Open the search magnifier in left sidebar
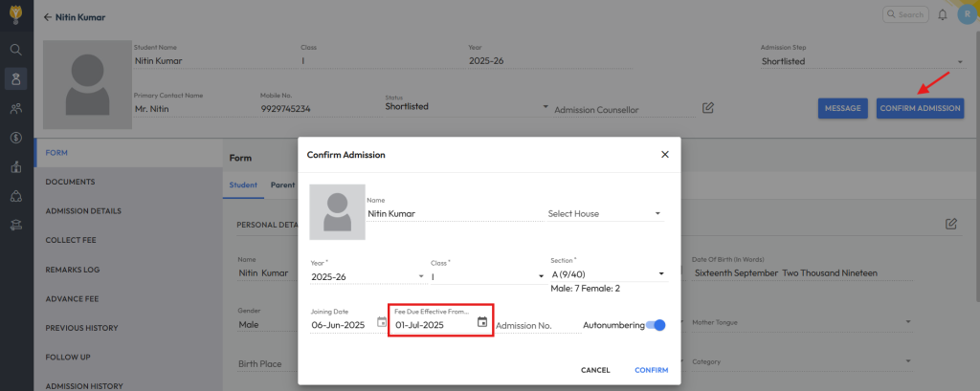The width and height of the screenshot is (980, 391). click(16, 50)
